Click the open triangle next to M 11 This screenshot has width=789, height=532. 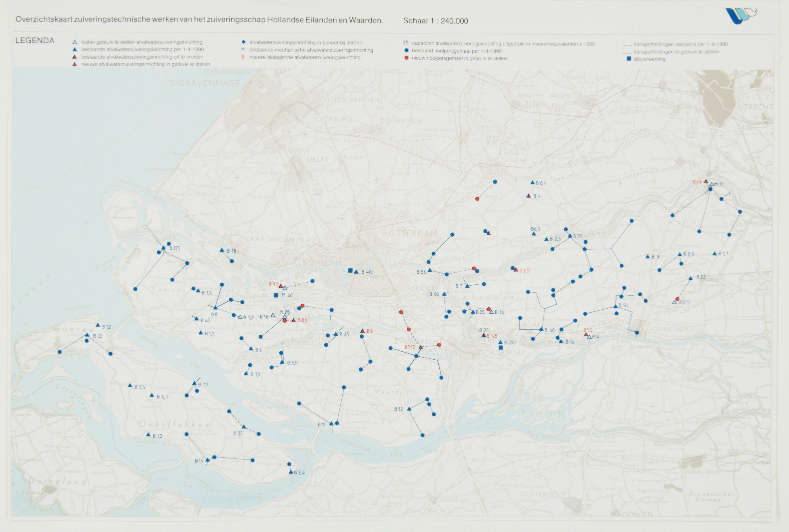click(x=711, y=184)
